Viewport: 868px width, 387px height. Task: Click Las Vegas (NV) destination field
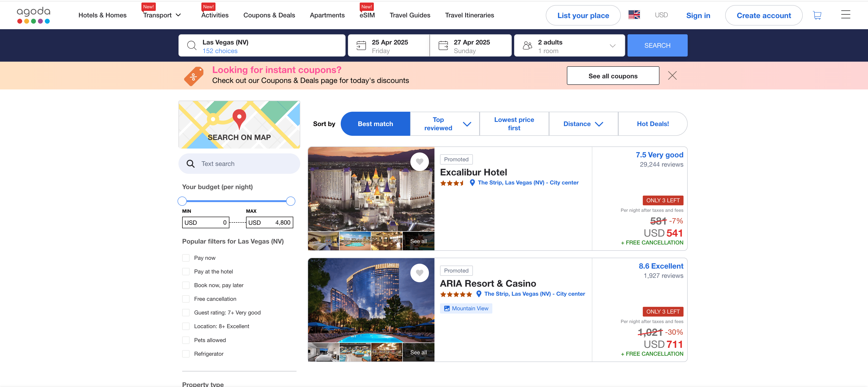pyautogui.click(x=262, y=45)
